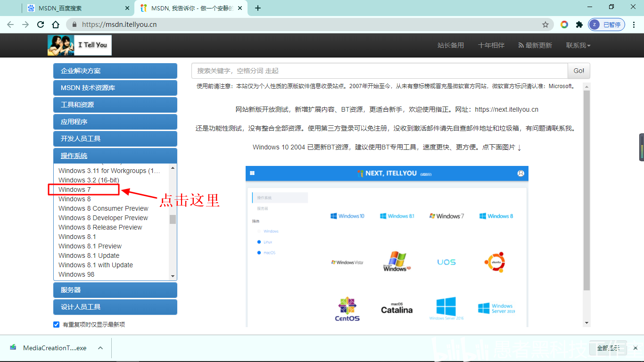Click the CentOS logo in banner
The width and height of the screenshot is (644, 362).
tap(347, 309)
